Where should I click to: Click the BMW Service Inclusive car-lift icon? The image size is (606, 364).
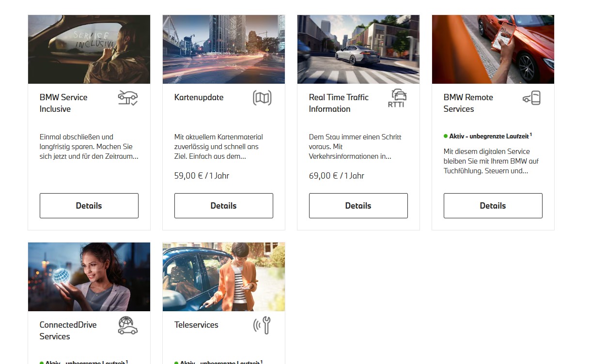128,98
